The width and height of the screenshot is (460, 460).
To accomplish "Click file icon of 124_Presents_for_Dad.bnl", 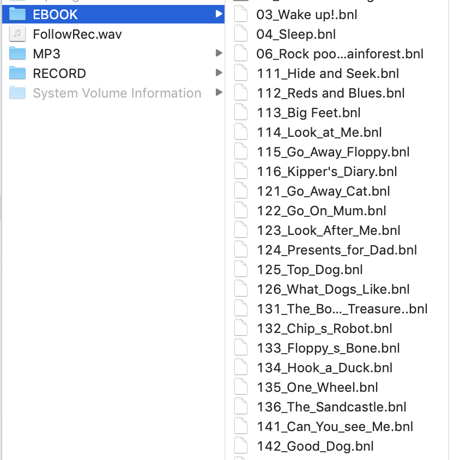I will pyautogui.click(x=241, y=250).
